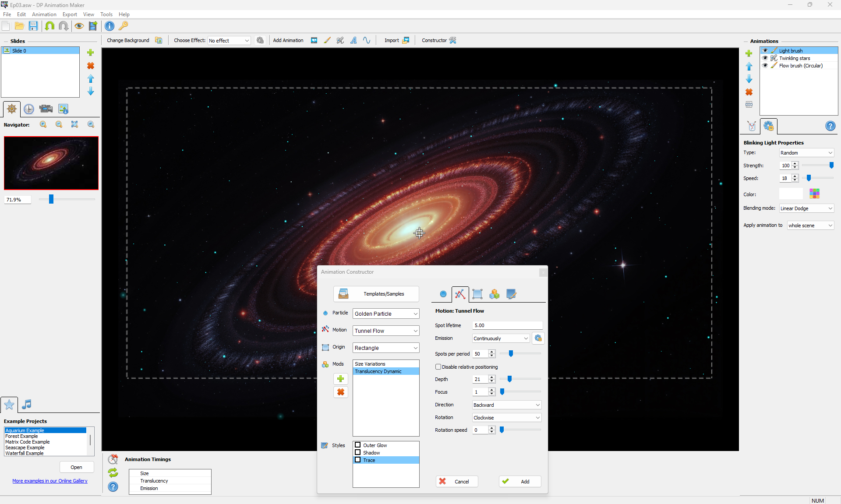This screenshot has height=504, width=841.
Task: Click zoom in icon in Navigator
Action: click(43, 125)
